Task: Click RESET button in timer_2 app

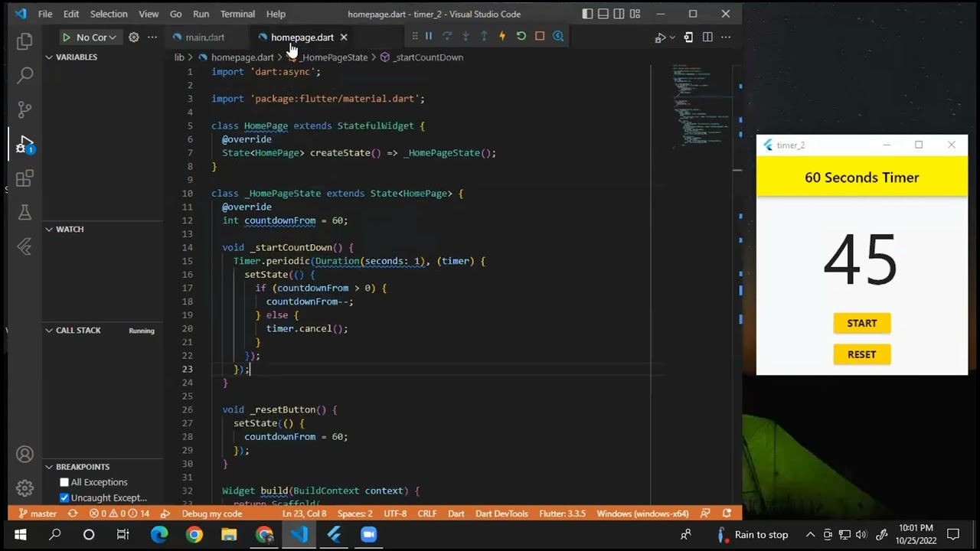Action: click(x=862, y=354)
